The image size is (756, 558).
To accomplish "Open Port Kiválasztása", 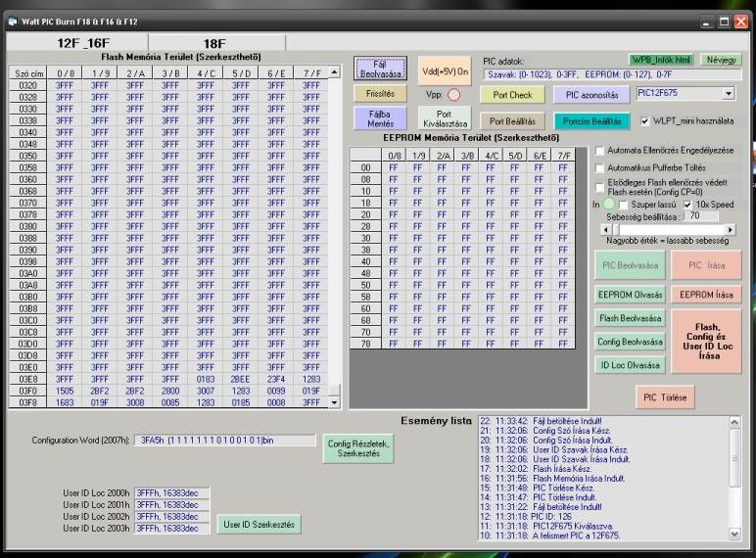I will click(445, 118).
